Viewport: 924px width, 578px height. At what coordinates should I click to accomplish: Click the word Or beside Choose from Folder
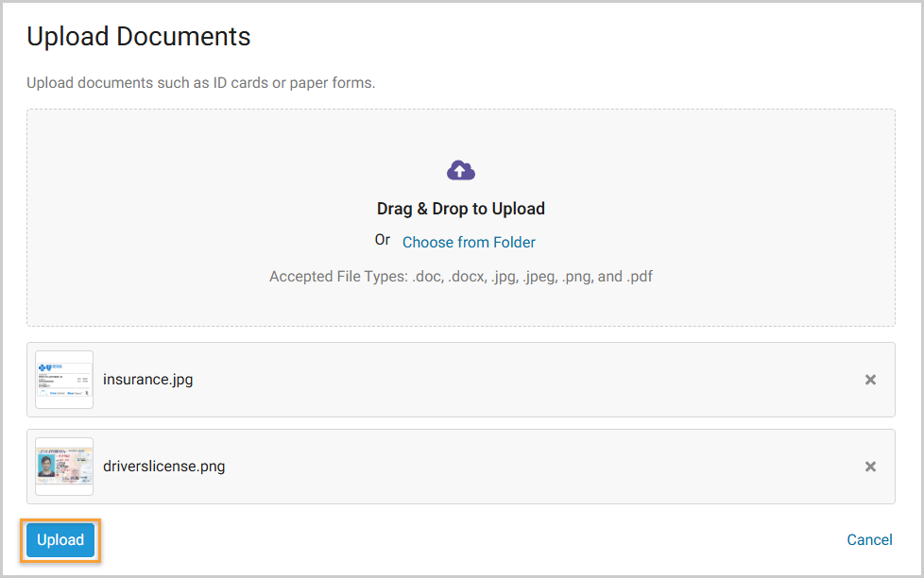pyautogui.click(x=383, y=240)
